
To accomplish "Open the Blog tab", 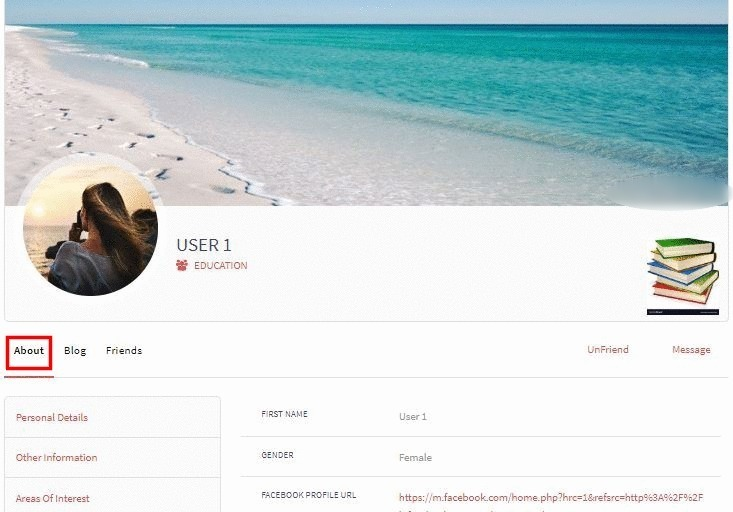I will 75,351.
